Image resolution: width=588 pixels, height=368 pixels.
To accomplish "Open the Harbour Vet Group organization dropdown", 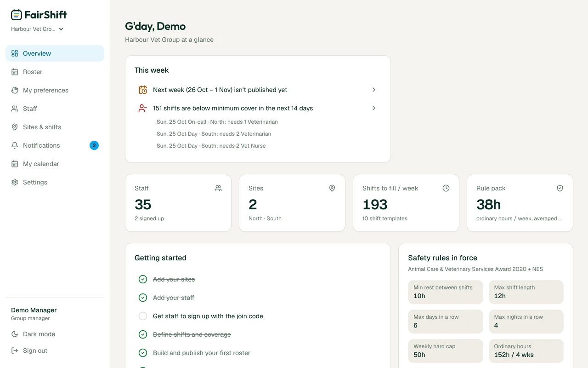I will tap(37, 29).
